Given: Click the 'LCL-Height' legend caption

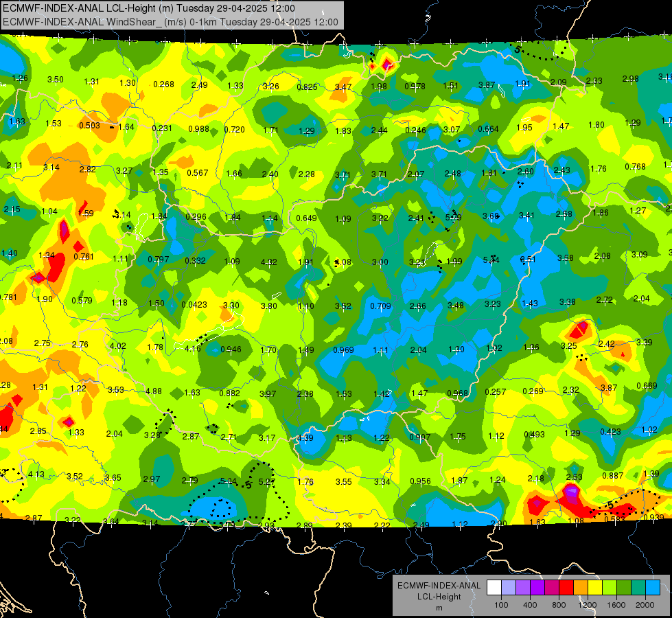Looking at the screenshot, I should point(439,597).
